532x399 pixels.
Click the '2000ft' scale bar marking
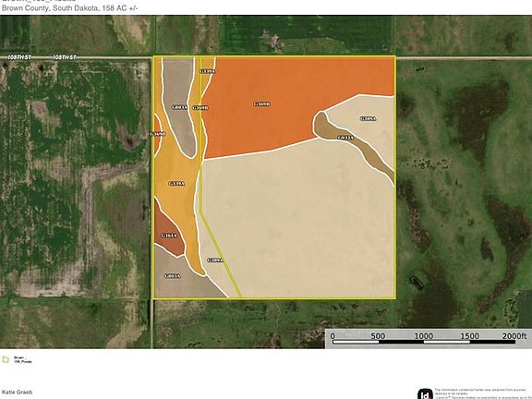[514, 336]
